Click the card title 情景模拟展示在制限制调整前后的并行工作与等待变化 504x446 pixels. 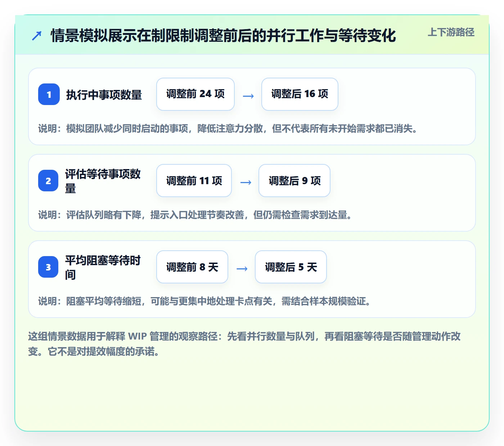223,36
